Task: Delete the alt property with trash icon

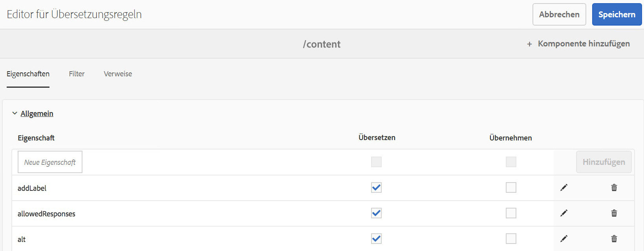Action: coord(614,239)
